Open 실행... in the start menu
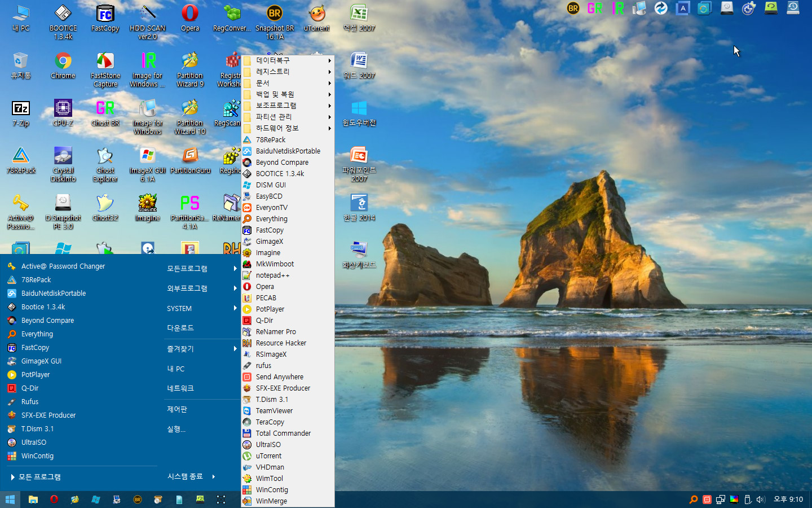The height and width of the screenshot is (508, 812). click(x=201, y=429)
